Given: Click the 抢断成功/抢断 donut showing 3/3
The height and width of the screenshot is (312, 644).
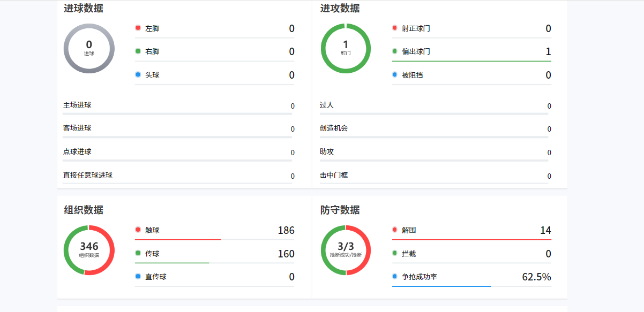Looking at the screenshot, I should 345,250.
